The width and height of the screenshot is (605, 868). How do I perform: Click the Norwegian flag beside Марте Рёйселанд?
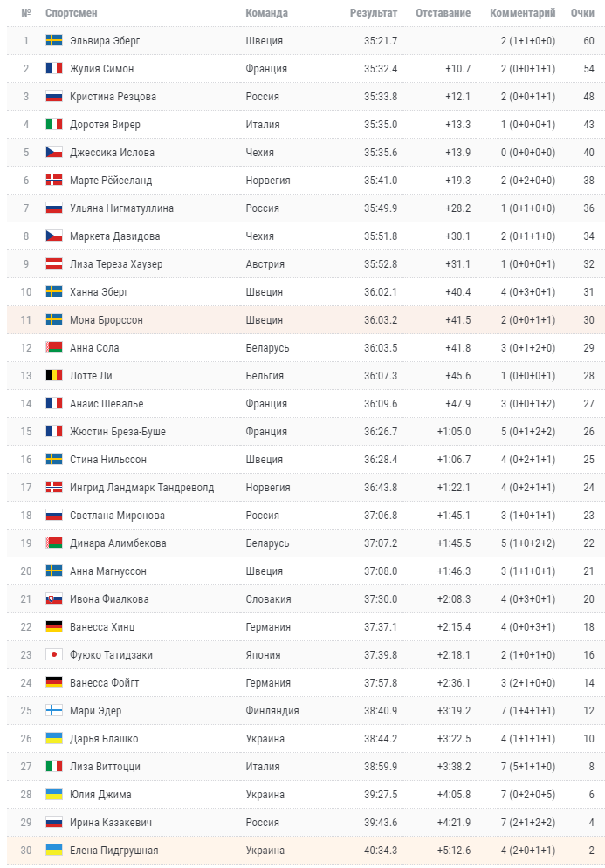tap(54, 181)
